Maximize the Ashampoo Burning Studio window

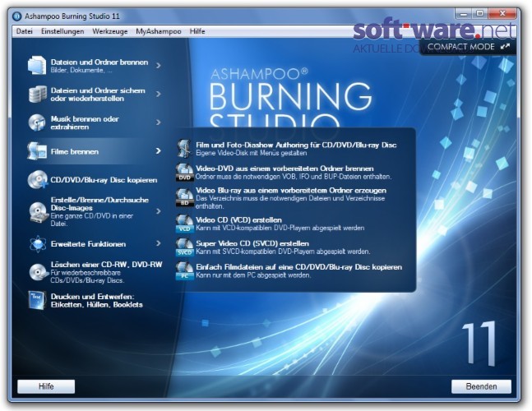(x=479, y=14)
